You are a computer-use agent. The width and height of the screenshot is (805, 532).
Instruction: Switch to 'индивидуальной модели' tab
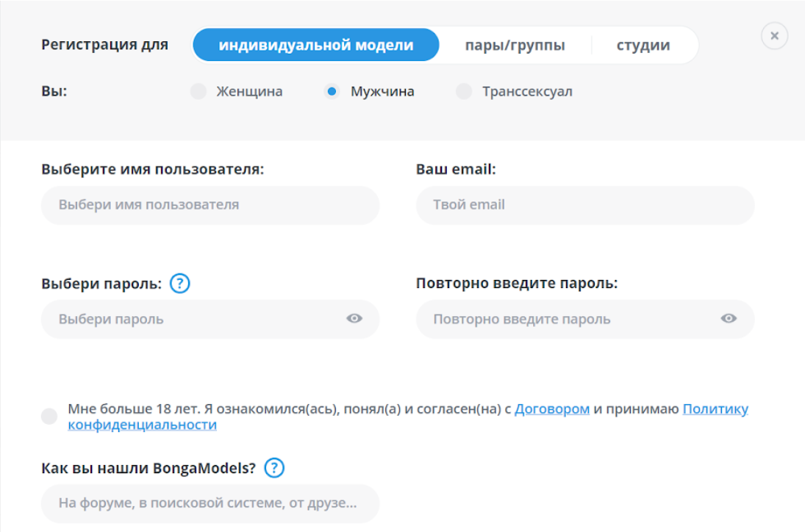315,45
